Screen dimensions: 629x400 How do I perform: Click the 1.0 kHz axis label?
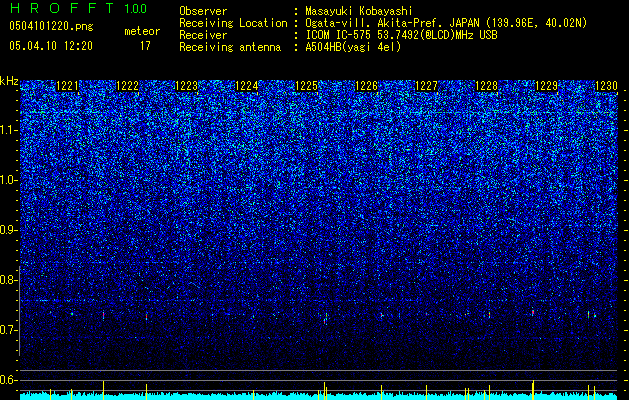(9, 180)
